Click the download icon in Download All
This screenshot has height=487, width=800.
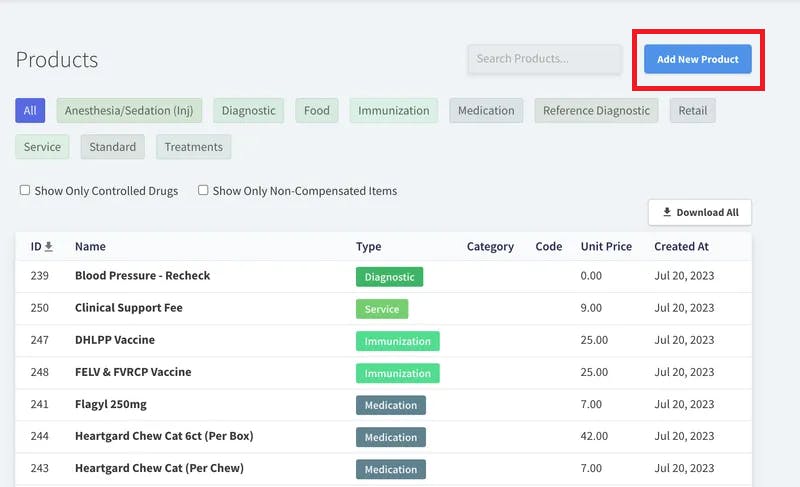pos(667,212)
